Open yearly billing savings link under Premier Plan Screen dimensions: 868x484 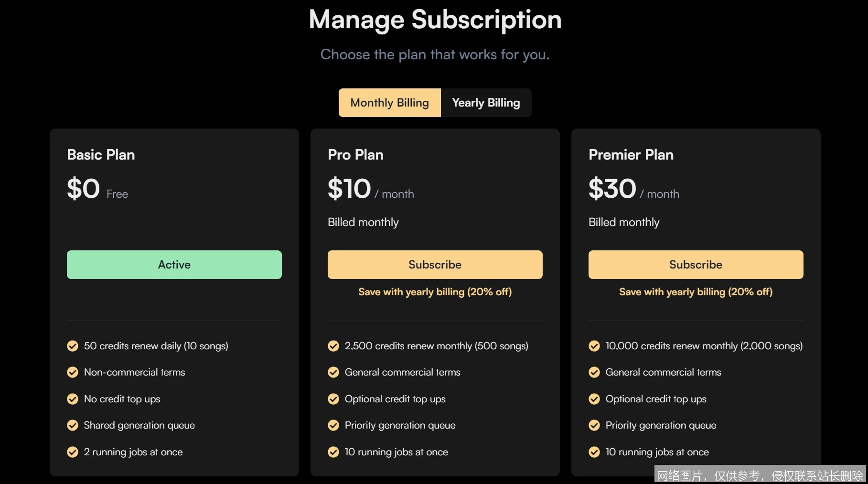pos(696,292)
